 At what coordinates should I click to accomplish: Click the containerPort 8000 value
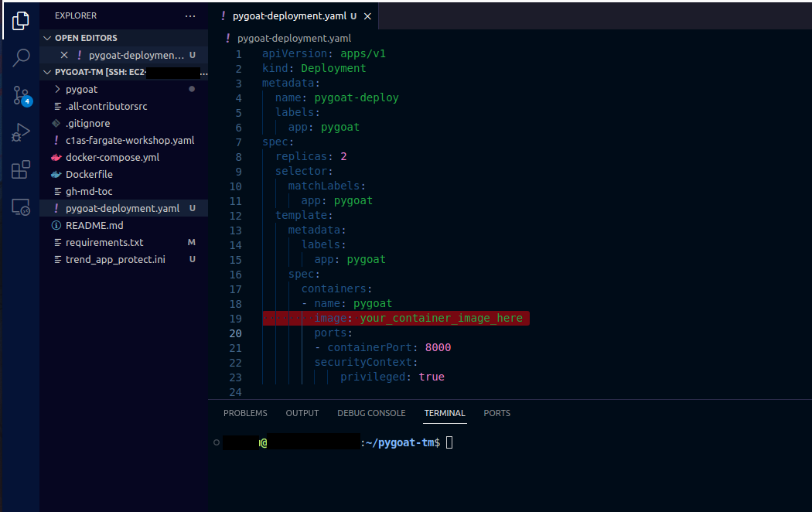[438, 347]
